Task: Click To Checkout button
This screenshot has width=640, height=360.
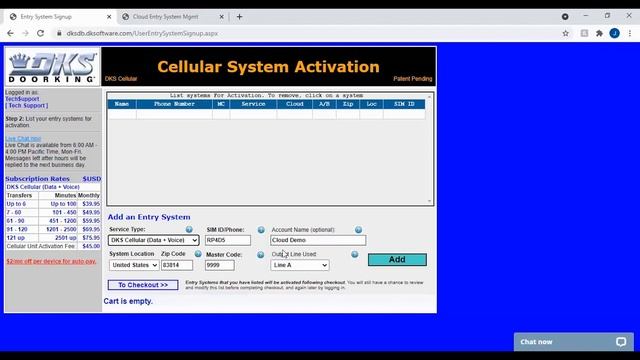Action: 143,285
